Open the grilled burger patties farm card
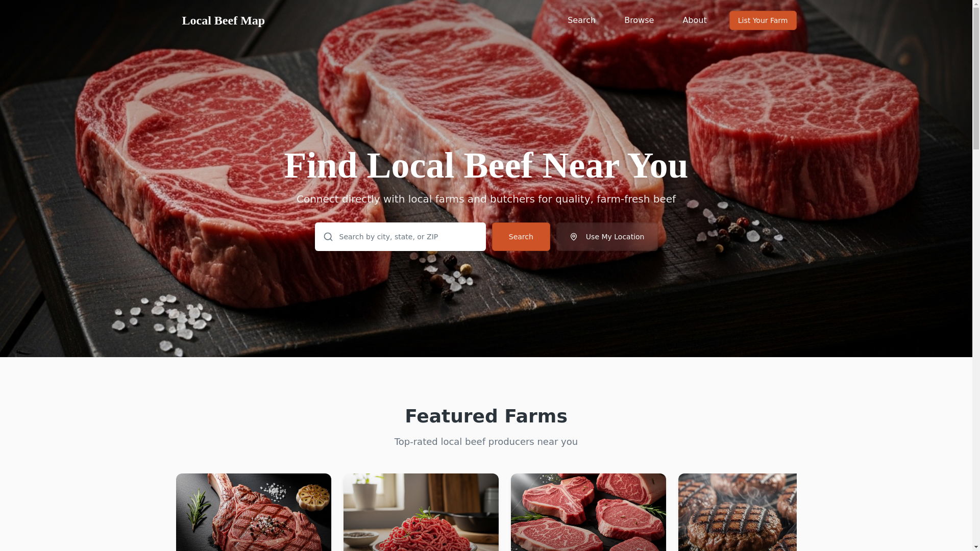980x551 pixels. [738, 512]
